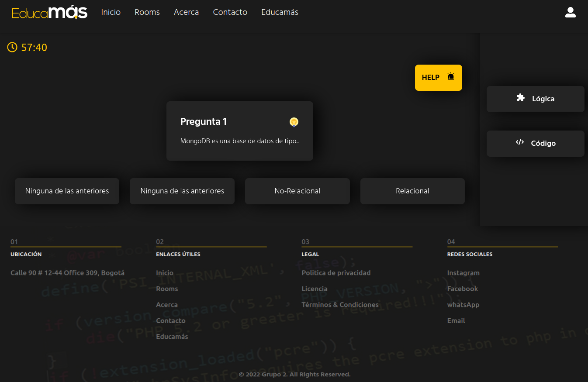Open the user profile icon in top bar
Screen dimensions: 588x382
pyautogui.click(x=571, y=12)
